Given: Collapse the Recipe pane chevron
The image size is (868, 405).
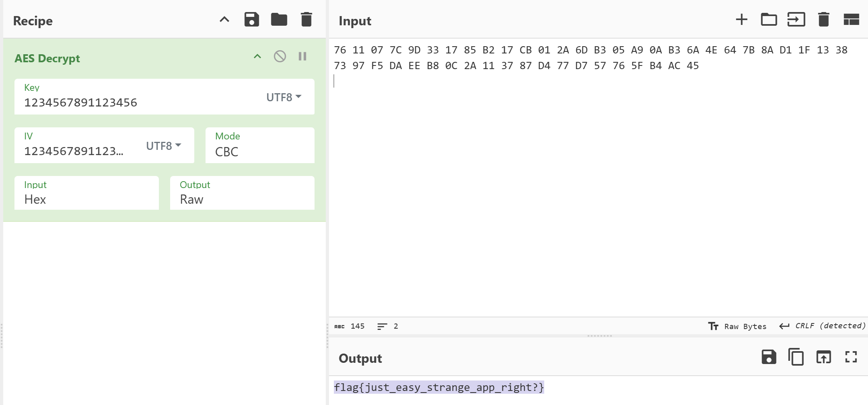Looking at the screenshot, I should pyautogui.click(x=224, y=20).
